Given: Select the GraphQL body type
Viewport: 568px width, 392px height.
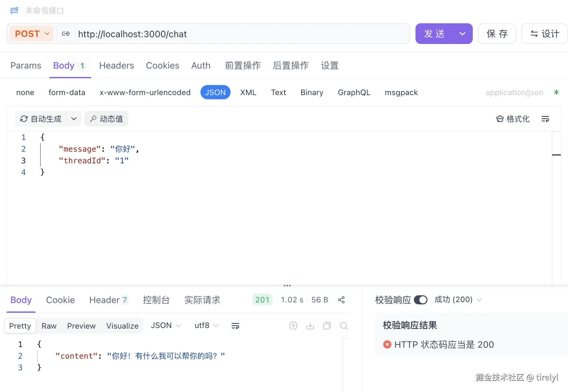Looking at the screenshot, I should 354,93.
